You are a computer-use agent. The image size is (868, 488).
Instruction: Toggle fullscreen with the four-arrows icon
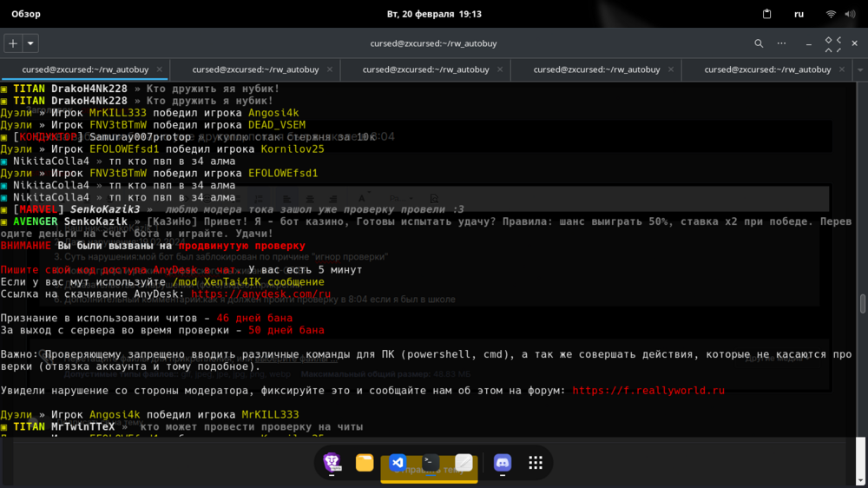click(832, 43)
